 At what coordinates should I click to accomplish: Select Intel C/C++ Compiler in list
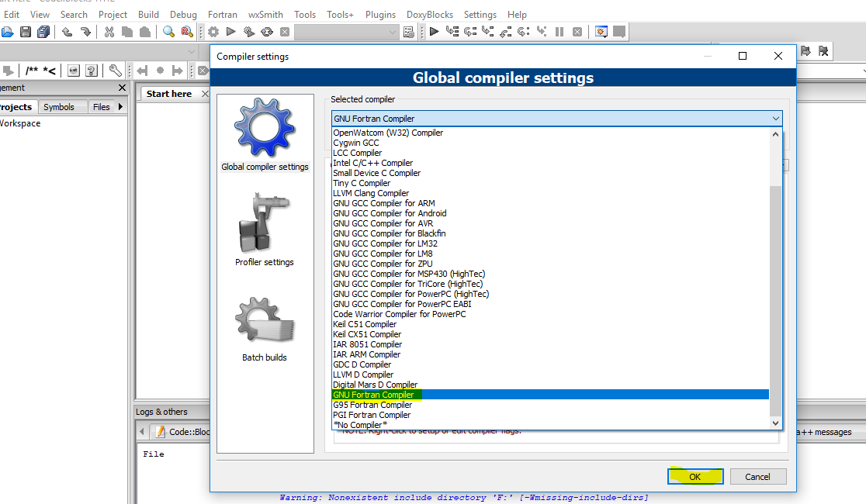pyautogui.click(x=550, y=163)
